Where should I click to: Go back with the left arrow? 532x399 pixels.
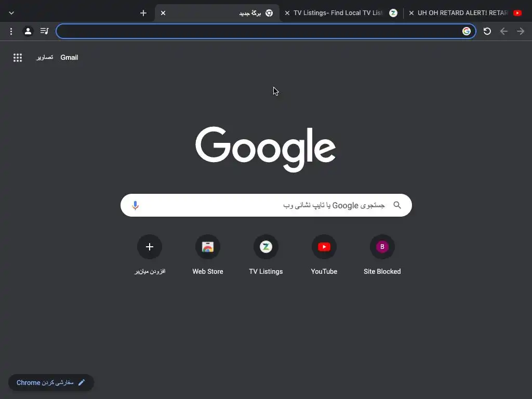pyautogui.click(x=503, y=31)
